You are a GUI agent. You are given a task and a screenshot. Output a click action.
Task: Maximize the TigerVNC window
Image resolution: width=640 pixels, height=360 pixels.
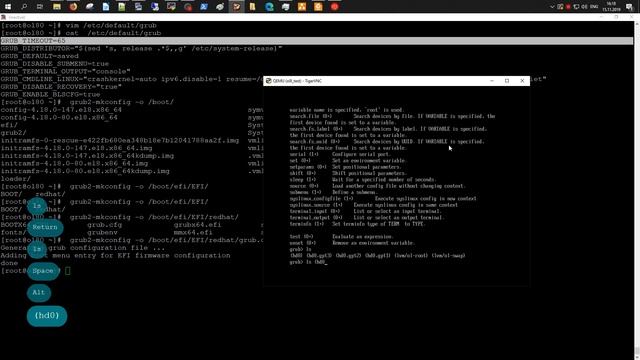[x=507, y=81]
